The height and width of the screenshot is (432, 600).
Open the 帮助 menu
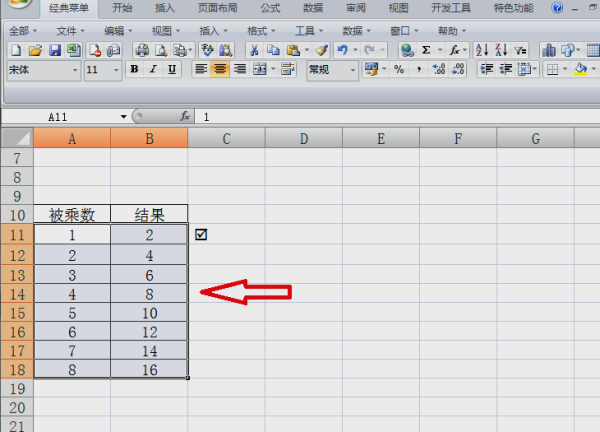click(452, 31)
